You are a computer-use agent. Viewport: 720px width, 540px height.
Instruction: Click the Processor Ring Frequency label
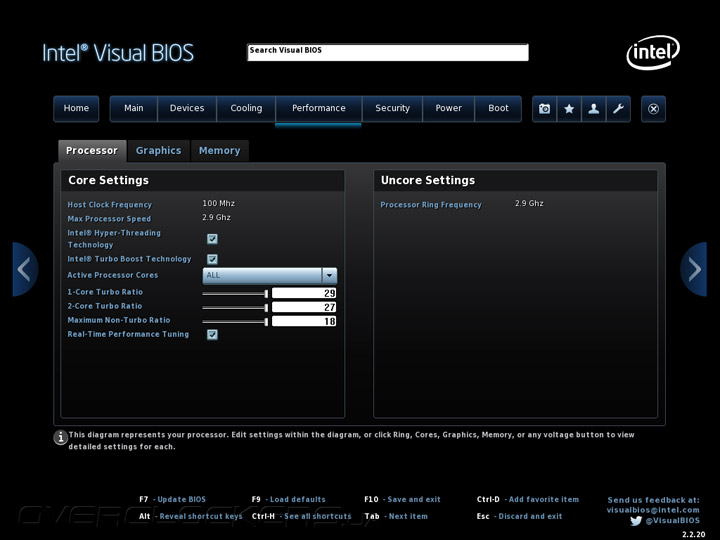[x=431, y=205]
